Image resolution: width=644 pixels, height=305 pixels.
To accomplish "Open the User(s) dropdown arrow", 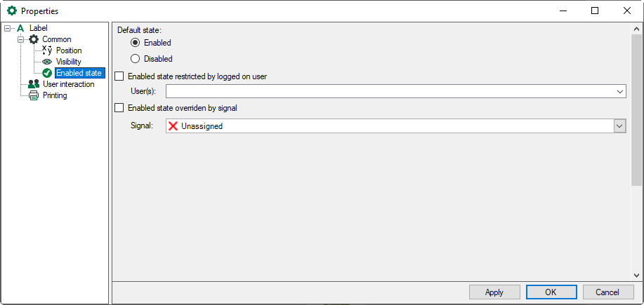I will pos(620,92).
